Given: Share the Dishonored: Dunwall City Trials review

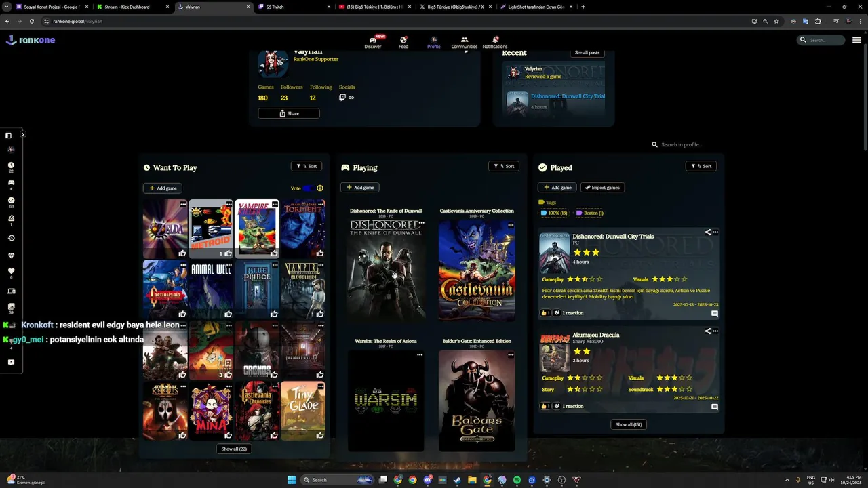Looking at the screenshot, I should [x=708, y=232].
